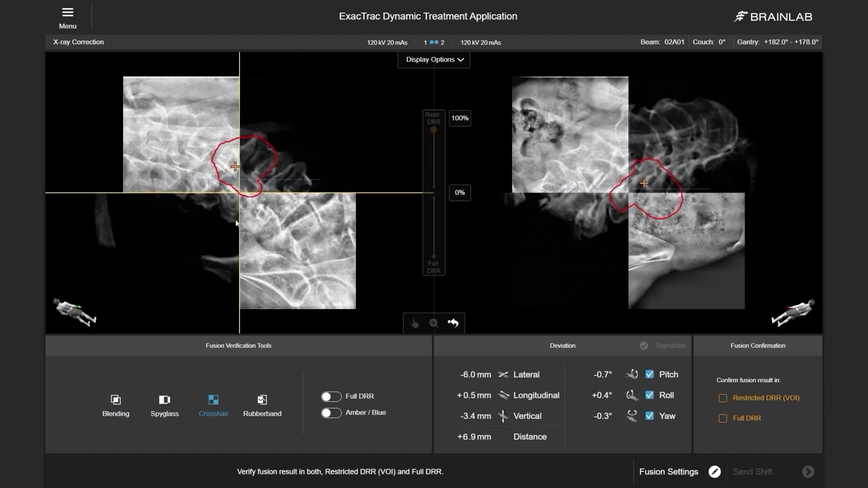Uncheck the Pitch checkbox
Viewport: 868px width, 488px height.
[650, 374]
